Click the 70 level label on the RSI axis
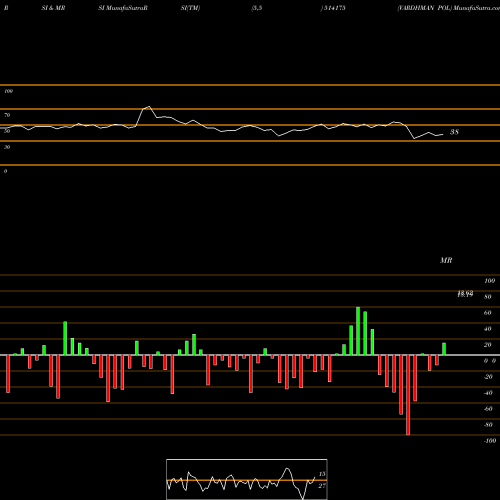 point(7,115)
